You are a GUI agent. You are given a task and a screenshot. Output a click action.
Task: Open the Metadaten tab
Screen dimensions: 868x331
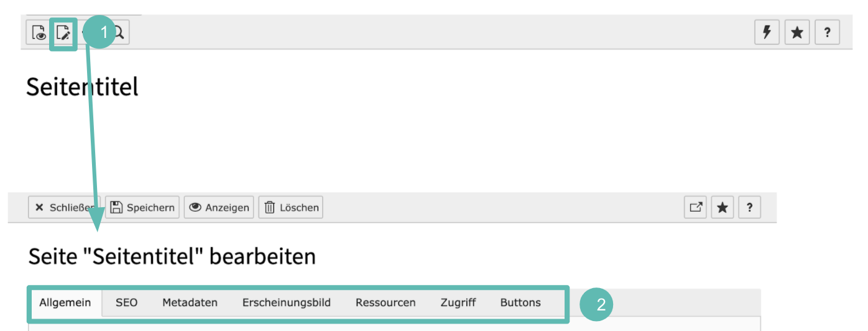tap(190, 303)
